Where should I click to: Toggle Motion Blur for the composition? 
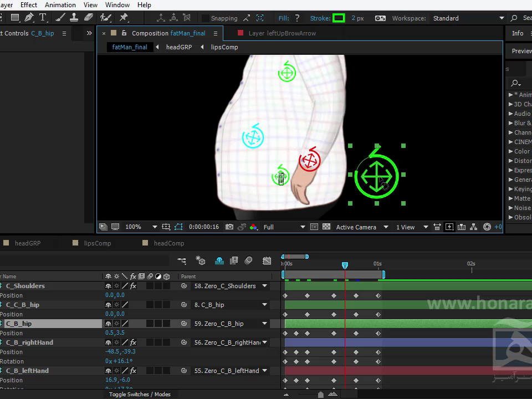tap(248, 260)
